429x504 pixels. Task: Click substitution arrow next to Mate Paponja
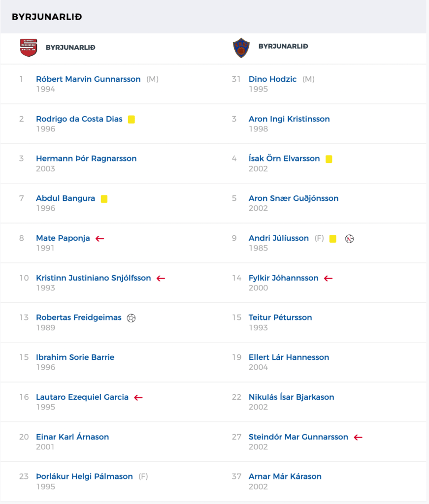[99, 239]
